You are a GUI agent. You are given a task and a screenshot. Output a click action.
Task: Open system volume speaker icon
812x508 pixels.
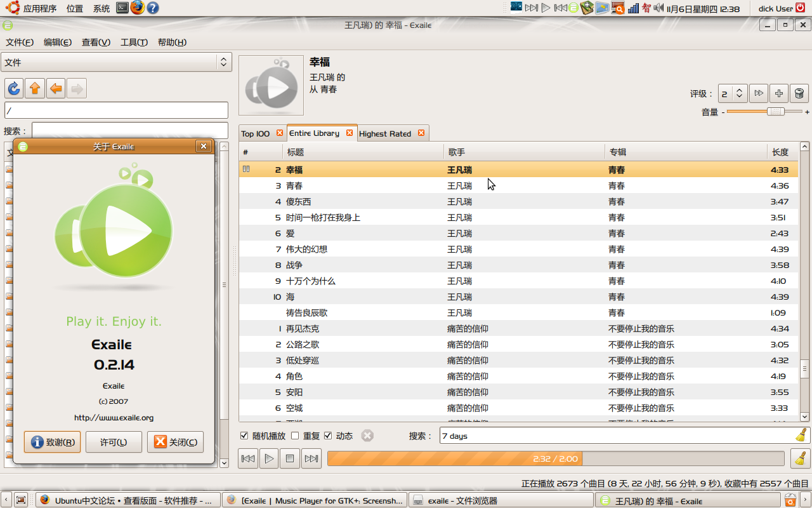tap(658, 8)
